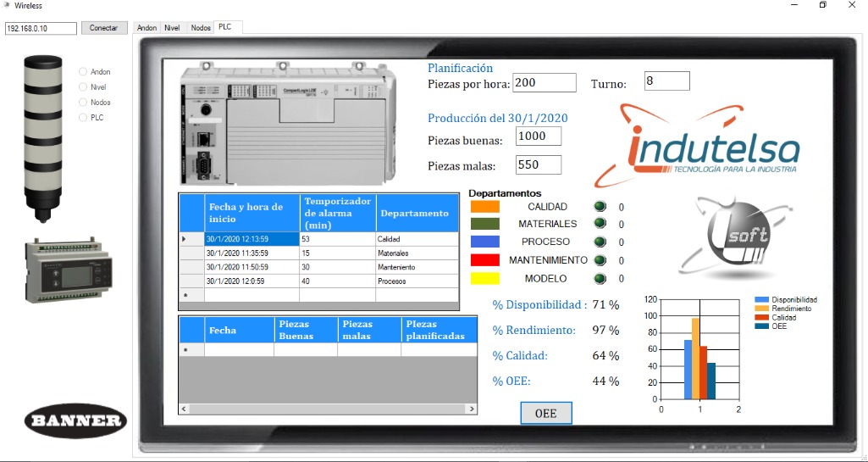Click the BANNER logo
Screen dimensions: 868x462
[75, 420]
